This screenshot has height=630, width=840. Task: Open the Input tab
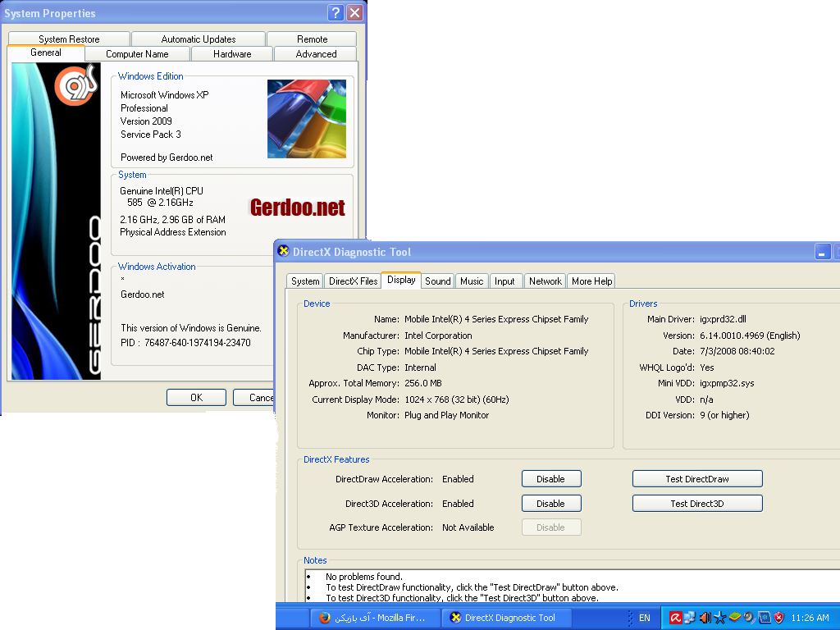[504, 281]
